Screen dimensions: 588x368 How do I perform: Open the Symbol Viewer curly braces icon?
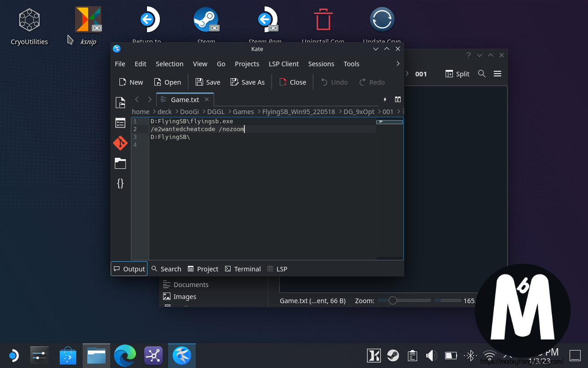tap(120, 183)
